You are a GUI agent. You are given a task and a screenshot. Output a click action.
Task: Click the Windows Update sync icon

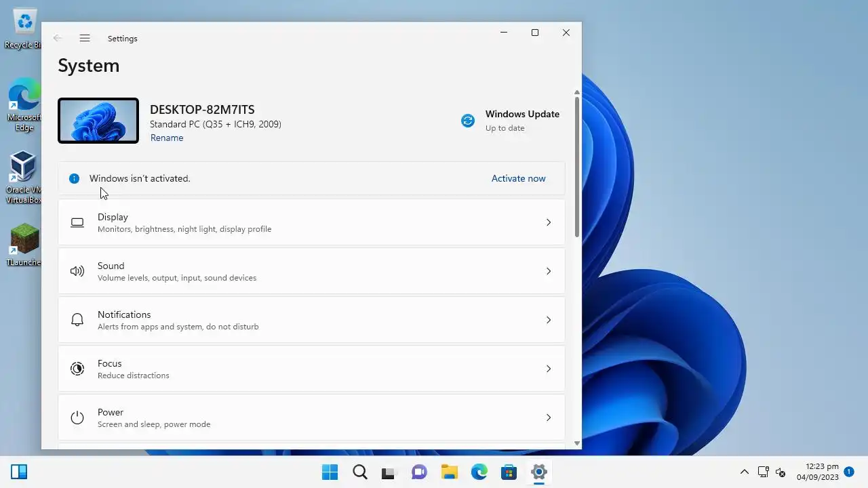pos(468,121)
